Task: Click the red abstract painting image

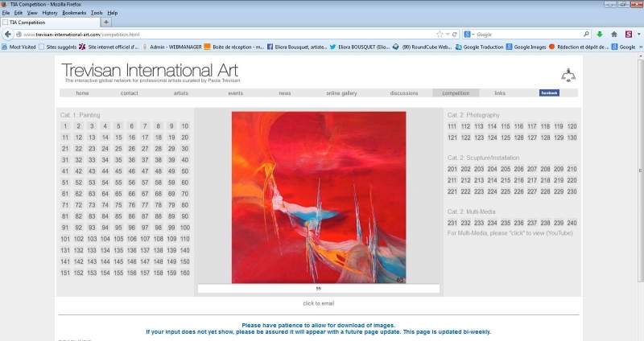Action: (319, 197)
